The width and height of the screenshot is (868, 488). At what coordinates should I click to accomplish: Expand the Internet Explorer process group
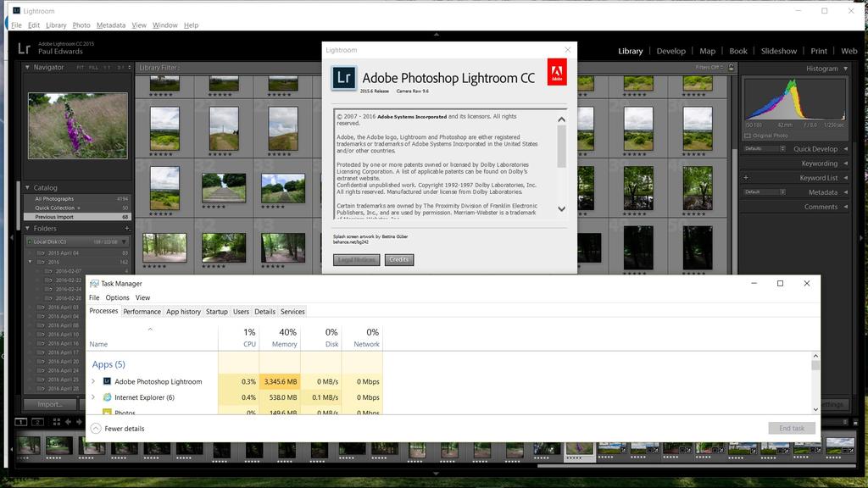[93, 397]
